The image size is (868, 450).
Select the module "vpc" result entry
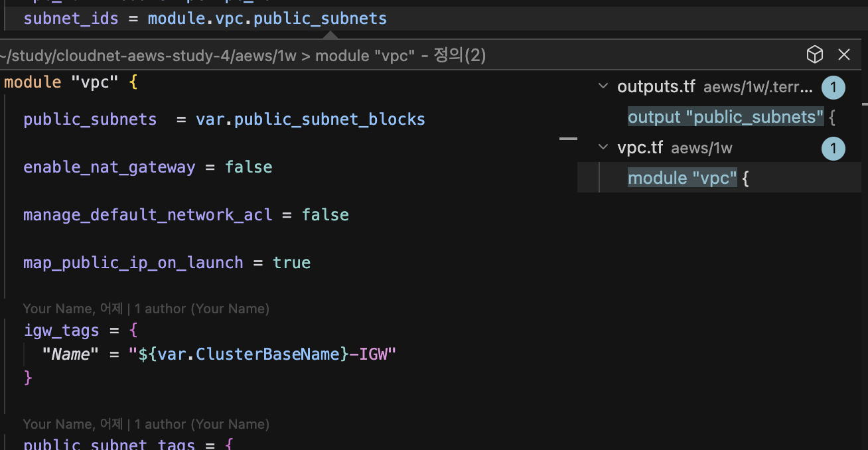point(682,178)
